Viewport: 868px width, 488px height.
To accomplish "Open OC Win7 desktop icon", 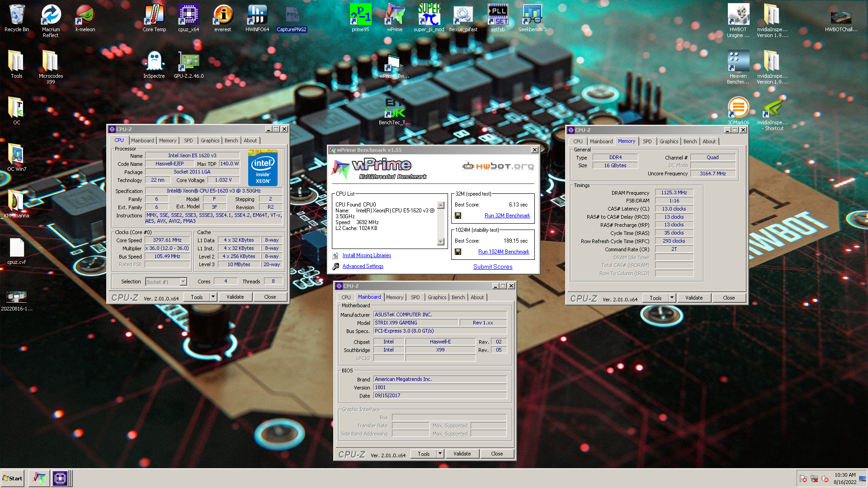I will tap(17, 157).
